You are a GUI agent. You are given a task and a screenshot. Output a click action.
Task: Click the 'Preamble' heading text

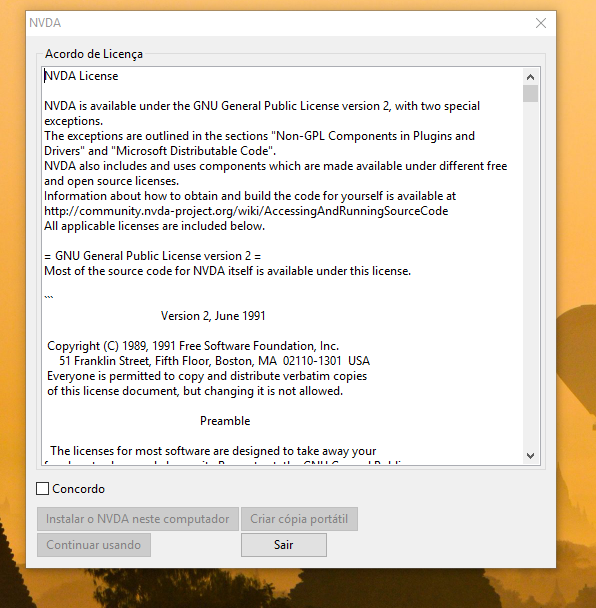(x=225, y=421)
